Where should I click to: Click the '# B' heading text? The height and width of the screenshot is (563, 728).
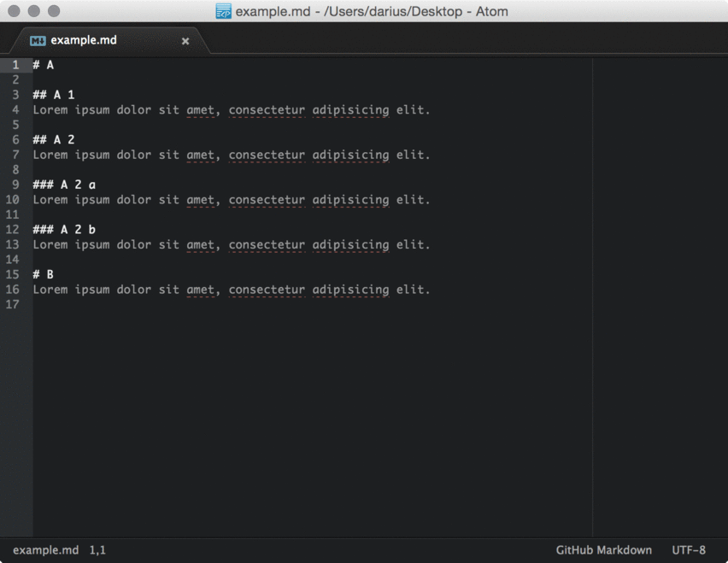pos(44,274)
